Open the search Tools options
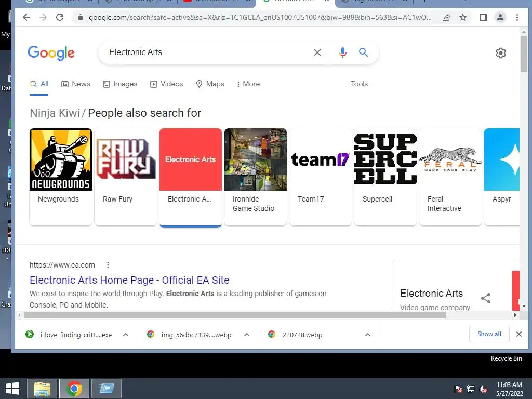532x399 pixels. pyautogui.click(x=360, y=84)
